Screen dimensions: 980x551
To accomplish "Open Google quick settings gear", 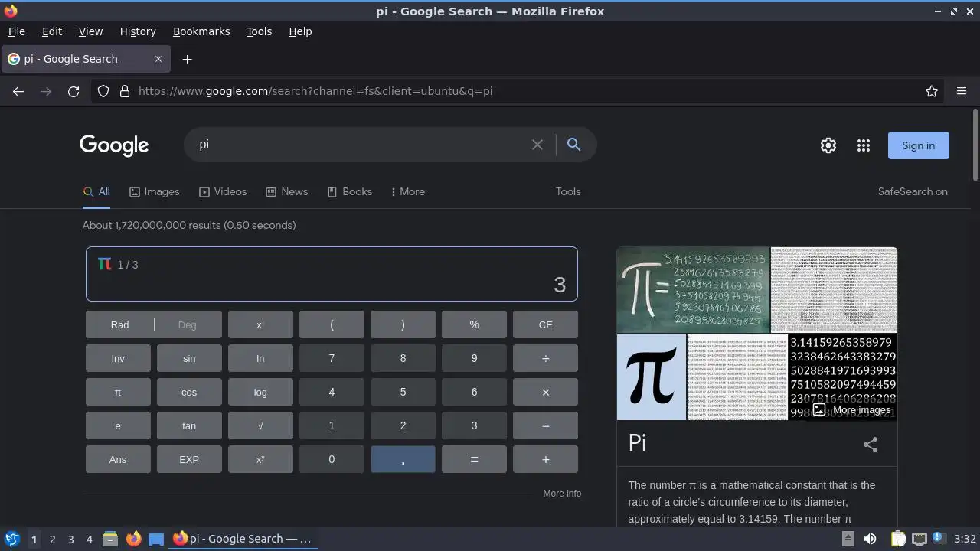I will pos(828,145).
